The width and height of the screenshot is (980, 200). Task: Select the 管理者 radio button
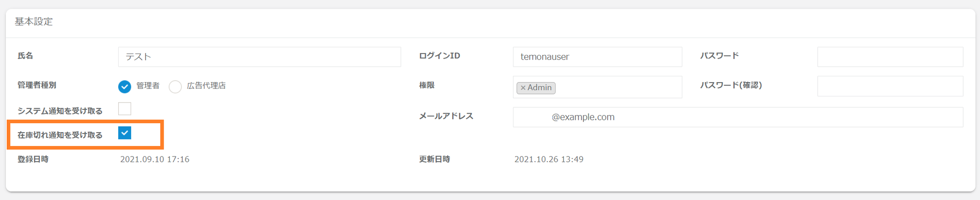(124, 86)
